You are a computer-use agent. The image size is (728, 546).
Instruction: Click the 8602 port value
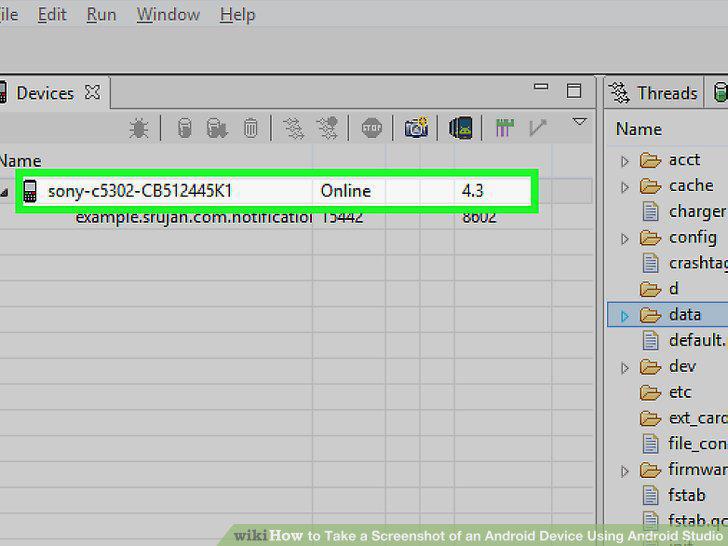[479, 217]
